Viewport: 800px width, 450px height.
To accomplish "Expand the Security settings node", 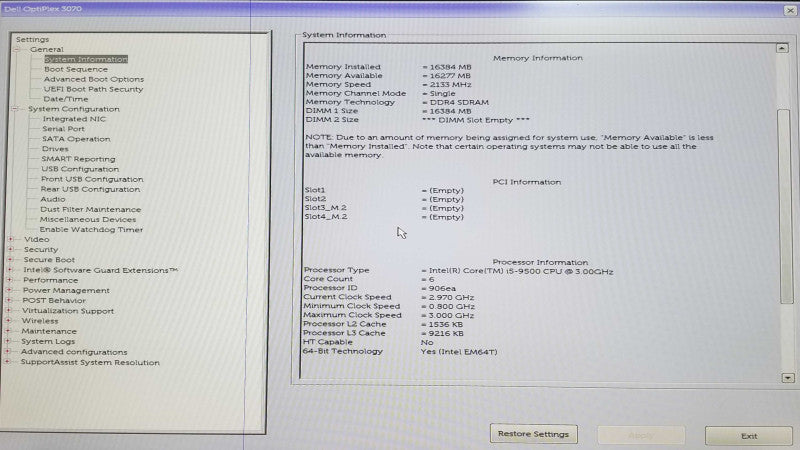I will point(11,249).
